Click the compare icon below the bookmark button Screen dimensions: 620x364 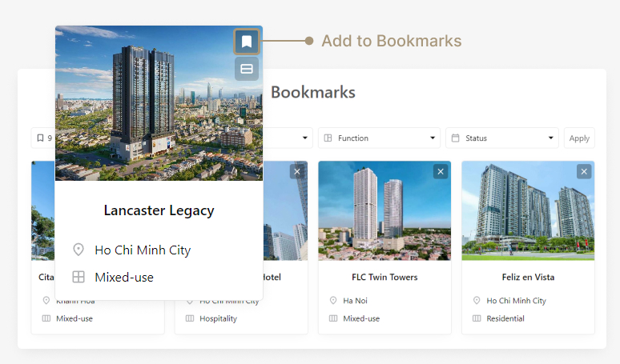247,69
